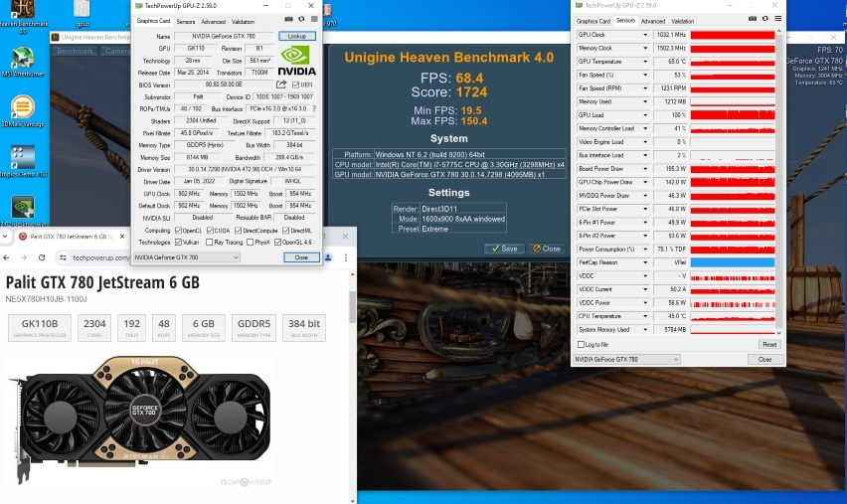The image size is (847, 504).
Task: Open gpuz desktop icon
Action: [83, 14]
